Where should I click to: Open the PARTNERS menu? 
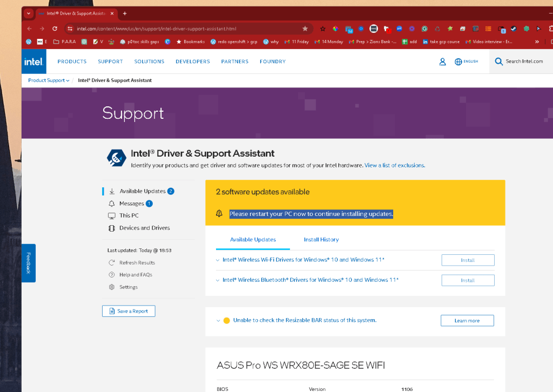235,62
